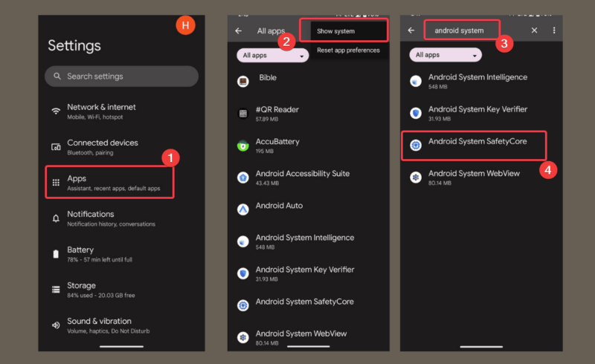Open Android System WebView in middle list
Screen dimensions: 595x364
[308, 337]
